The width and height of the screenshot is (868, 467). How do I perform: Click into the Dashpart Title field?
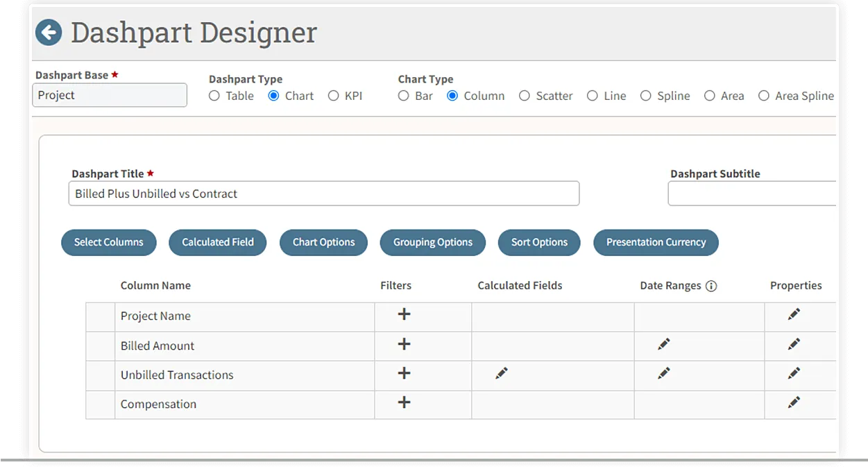[x=323, y=194]
